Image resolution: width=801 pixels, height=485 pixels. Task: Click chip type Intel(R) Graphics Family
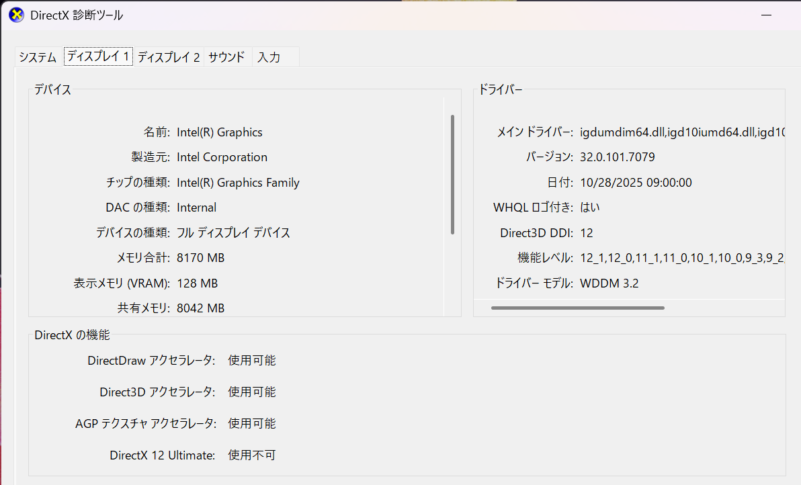tap(238, 182)
